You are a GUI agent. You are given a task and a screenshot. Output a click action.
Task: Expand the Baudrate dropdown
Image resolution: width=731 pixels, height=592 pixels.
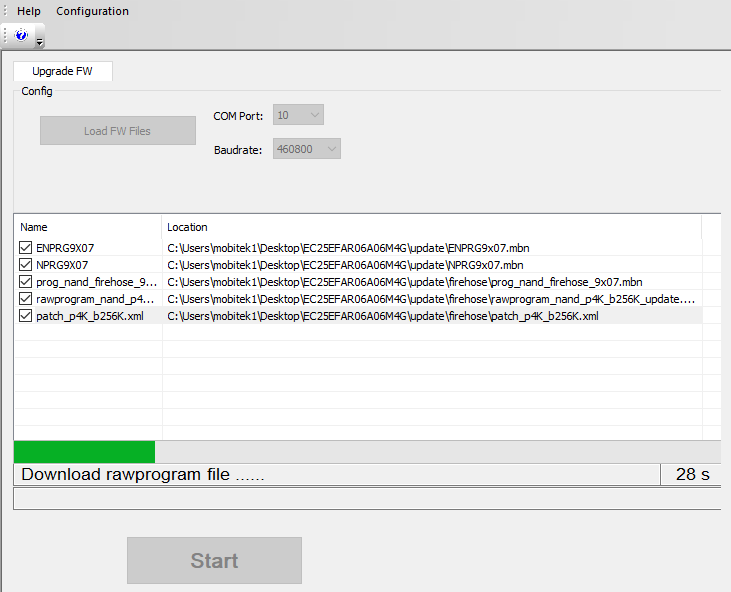coord(307,149)
